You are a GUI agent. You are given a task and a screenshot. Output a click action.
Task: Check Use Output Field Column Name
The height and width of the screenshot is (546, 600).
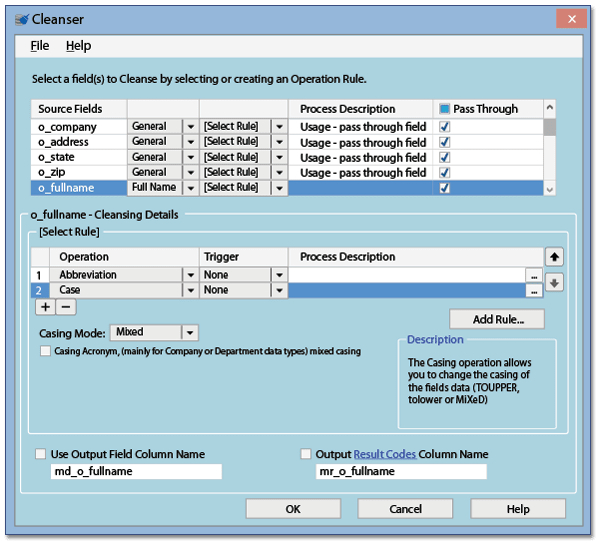40,454
